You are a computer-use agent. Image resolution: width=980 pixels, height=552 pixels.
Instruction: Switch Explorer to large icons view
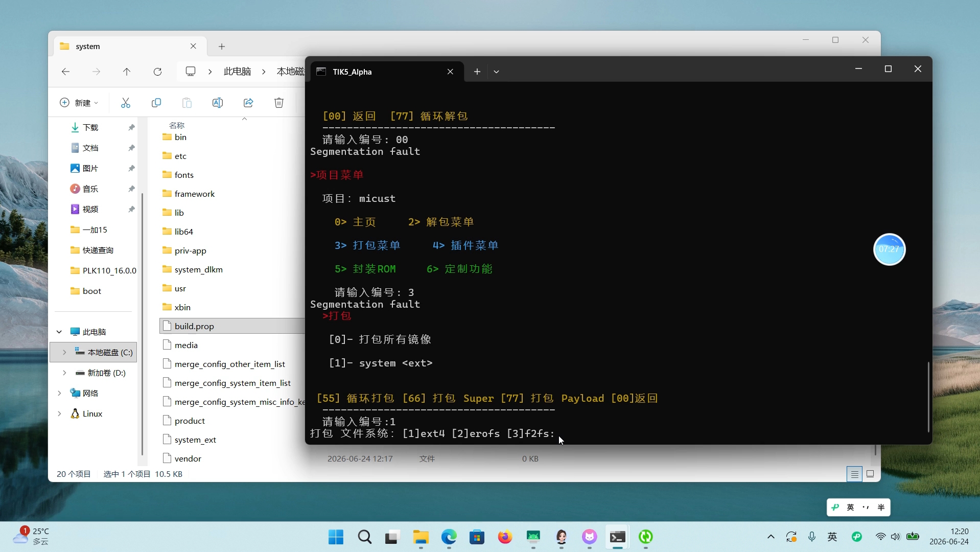tap(870, 474)
